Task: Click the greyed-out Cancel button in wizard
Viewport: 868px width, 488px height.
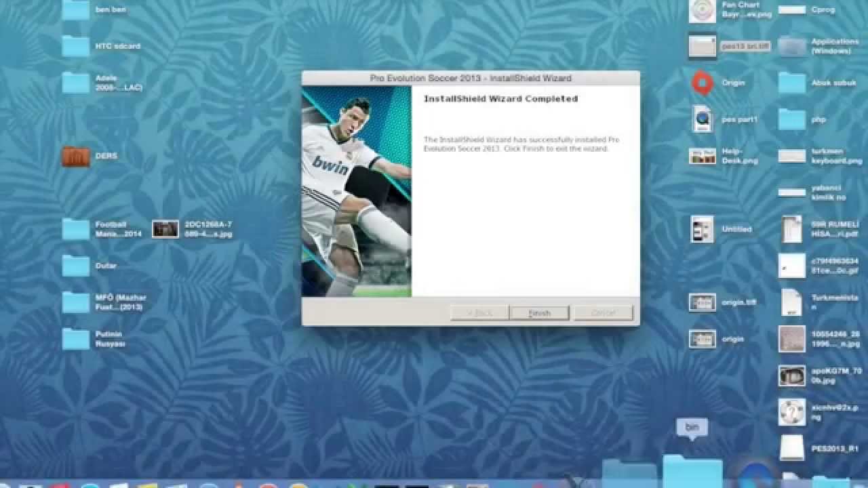Action: pos(603,313)
